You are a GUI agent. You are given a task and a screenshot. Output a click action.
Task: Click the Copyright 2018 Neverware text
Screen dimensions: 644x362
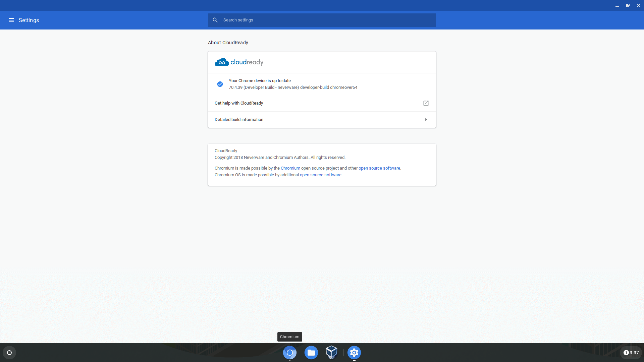click(280, 158)
